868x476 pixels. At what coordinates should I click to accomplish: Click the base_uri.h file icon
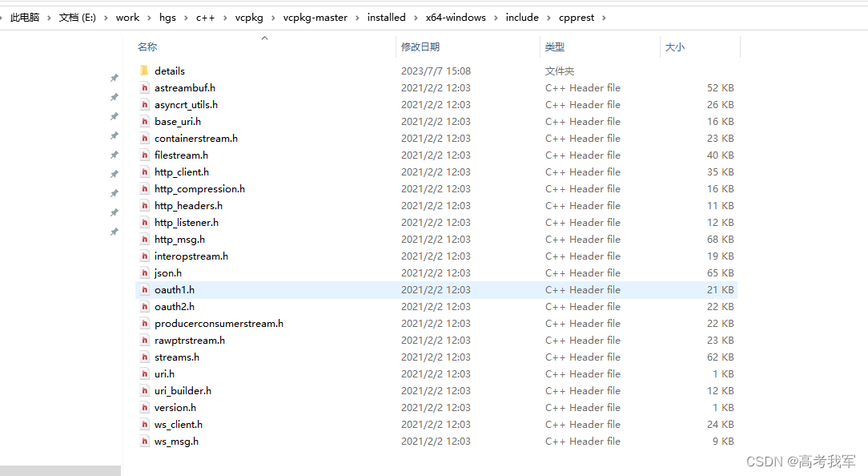point(144,121)
